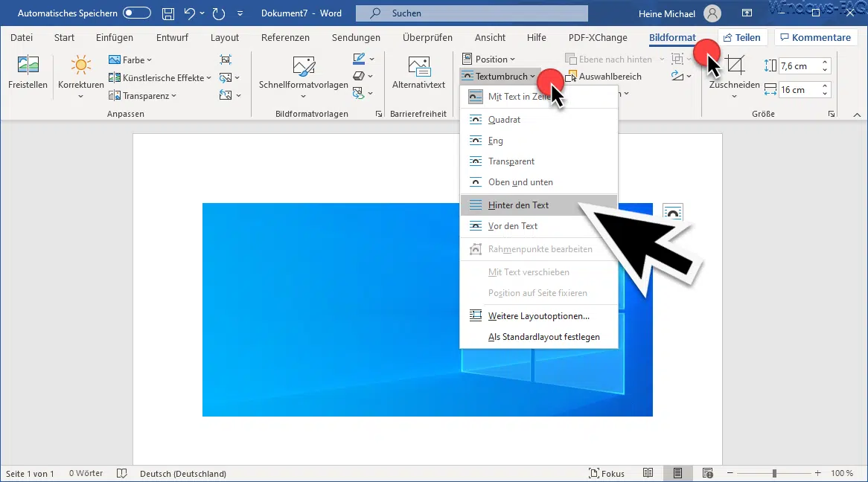The height and width of the screenshot is (482, 868).
Task: Click the Alternativtext icon
Action: pos(419,66)
